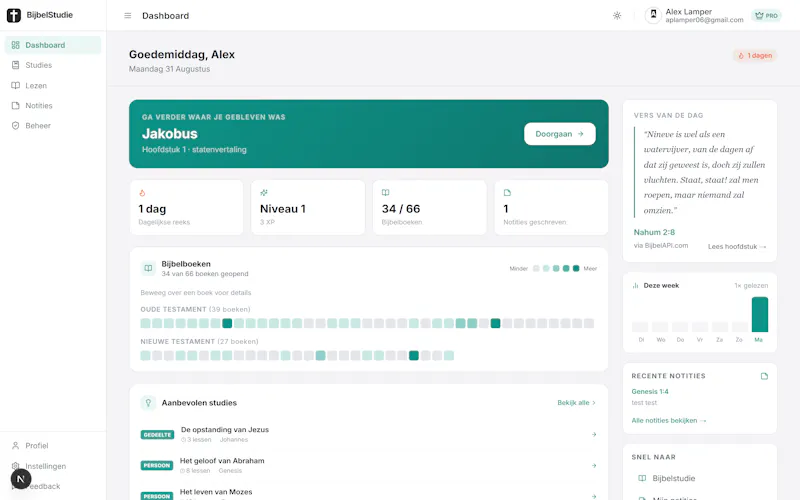Open Notities in the sidebar
Screen dimensions: 800x500
(53, 106)
